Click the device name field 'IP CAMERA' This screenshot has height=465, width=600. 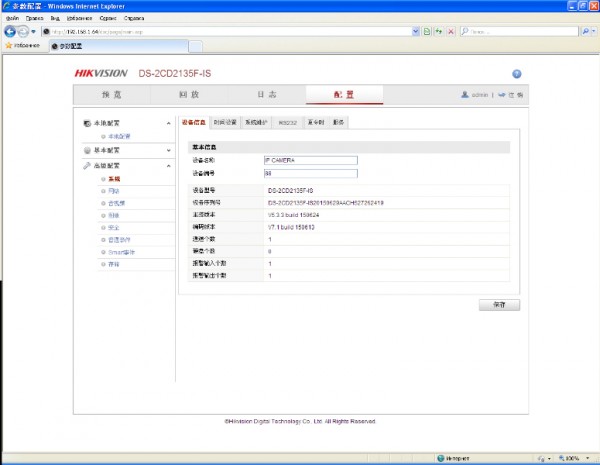click(311, 160)
